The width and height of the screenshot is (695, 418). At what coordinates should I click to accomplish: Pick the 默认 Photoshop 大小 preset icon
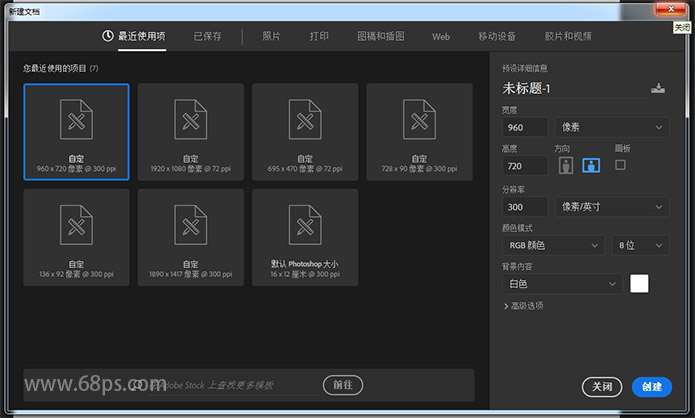(304, 226)
